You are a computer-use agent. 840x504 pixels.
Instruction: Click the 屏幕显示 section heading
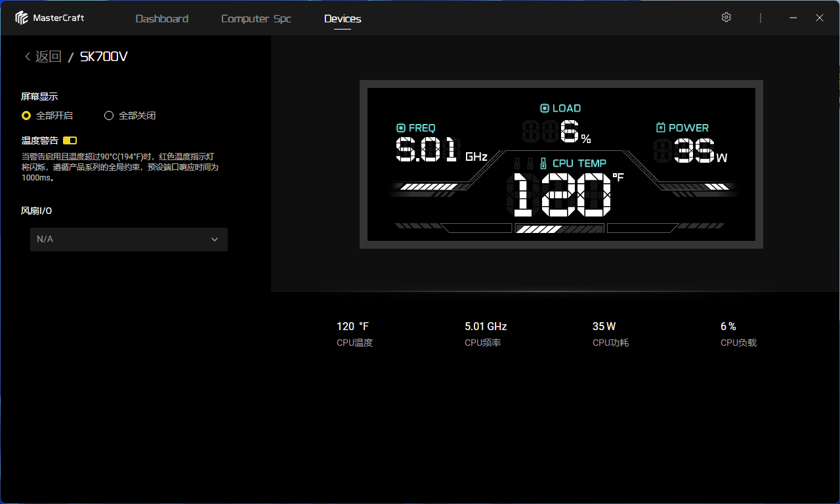point(39,96)
